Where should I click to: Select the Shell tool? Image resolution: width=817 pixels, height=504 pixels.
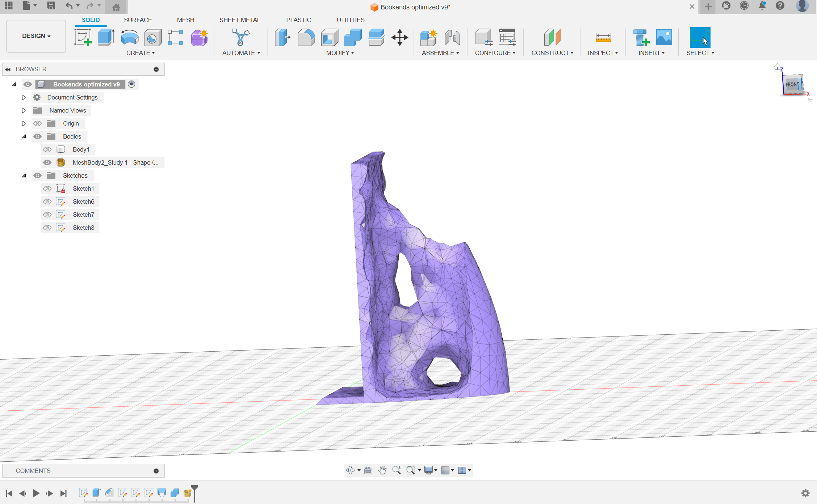coord(329,37)
